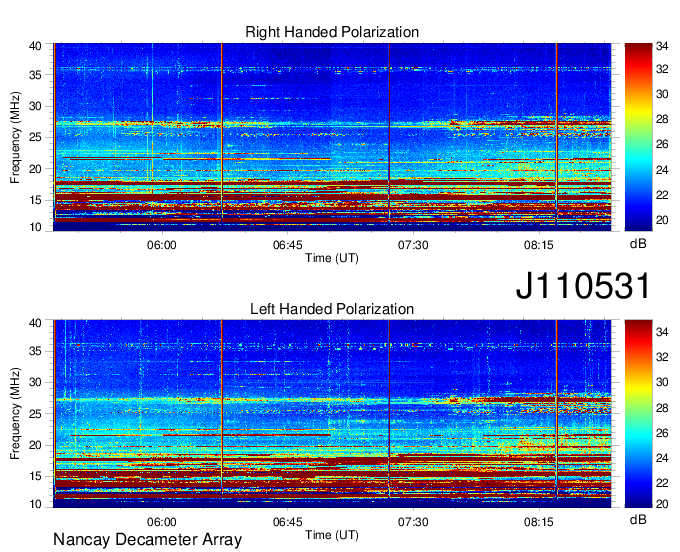Click the 34 dB label on the top color bar
Viewport: 680px width, 552px height.
(x=662, y=46)
